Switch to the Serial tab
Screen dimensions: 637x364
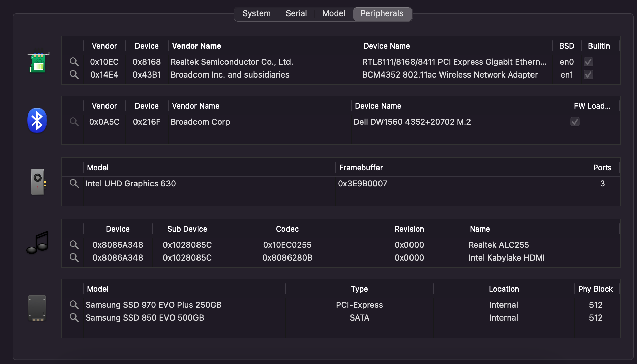point(296,13)
